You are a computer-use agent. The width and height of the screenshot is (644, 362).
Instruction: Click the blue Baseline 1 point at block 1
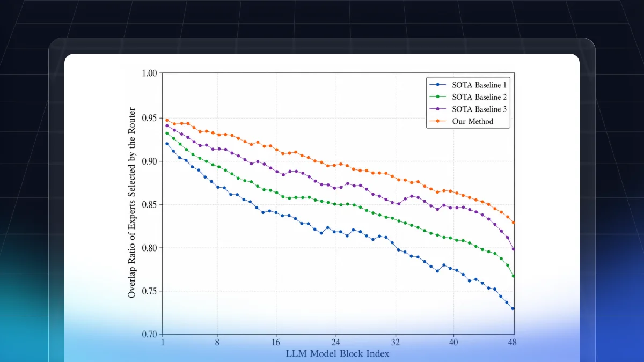167,144
